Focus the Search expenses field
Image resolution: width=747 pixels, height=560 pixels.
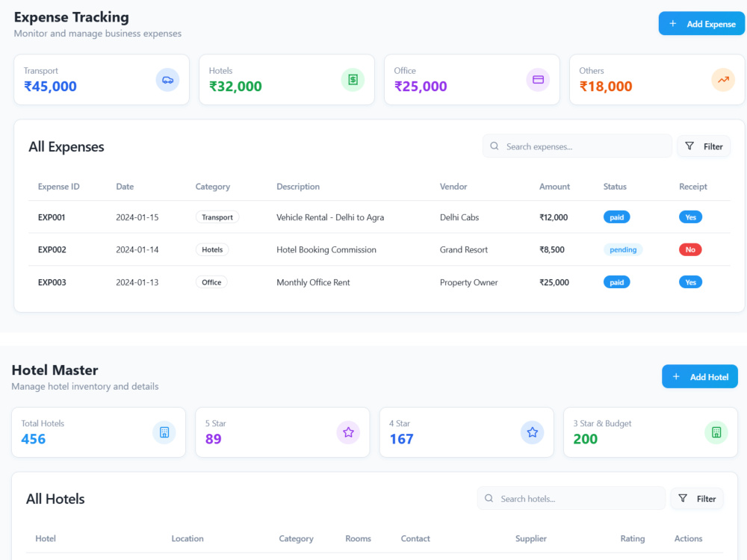click(577, 146)
